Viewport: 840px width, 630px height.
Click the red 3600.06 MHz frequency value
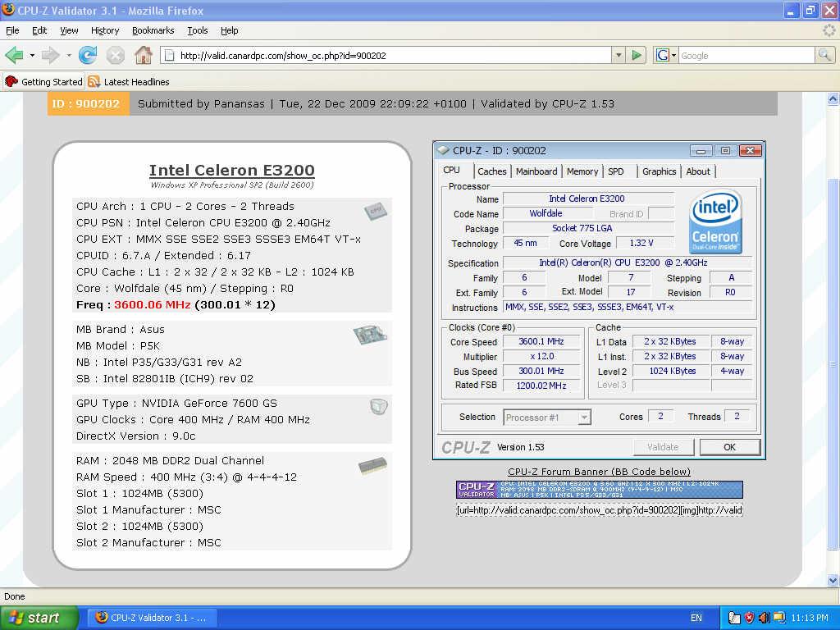point(152,305)
